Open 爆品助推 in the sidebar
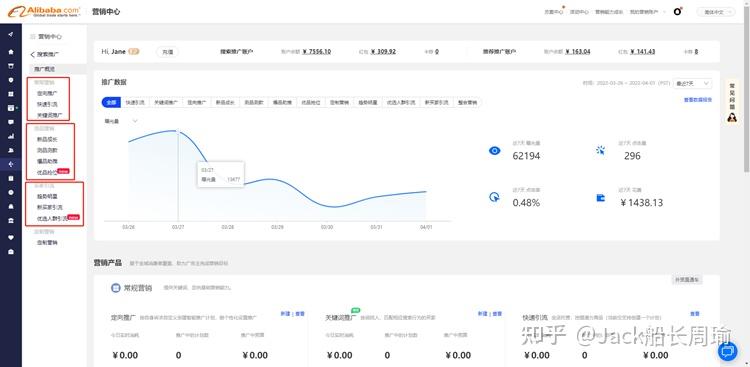This screenshot has height=367, width=750. (47, 161)
